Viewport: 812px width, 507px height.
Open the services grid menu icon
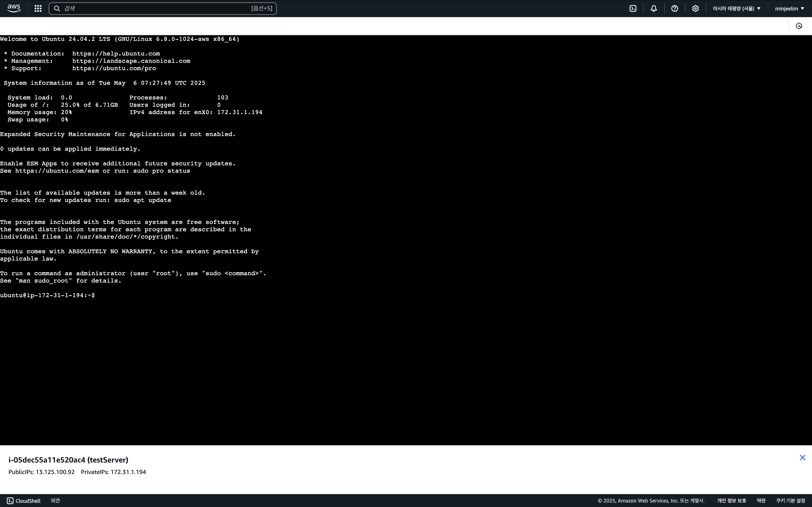[x=38, y=8]
